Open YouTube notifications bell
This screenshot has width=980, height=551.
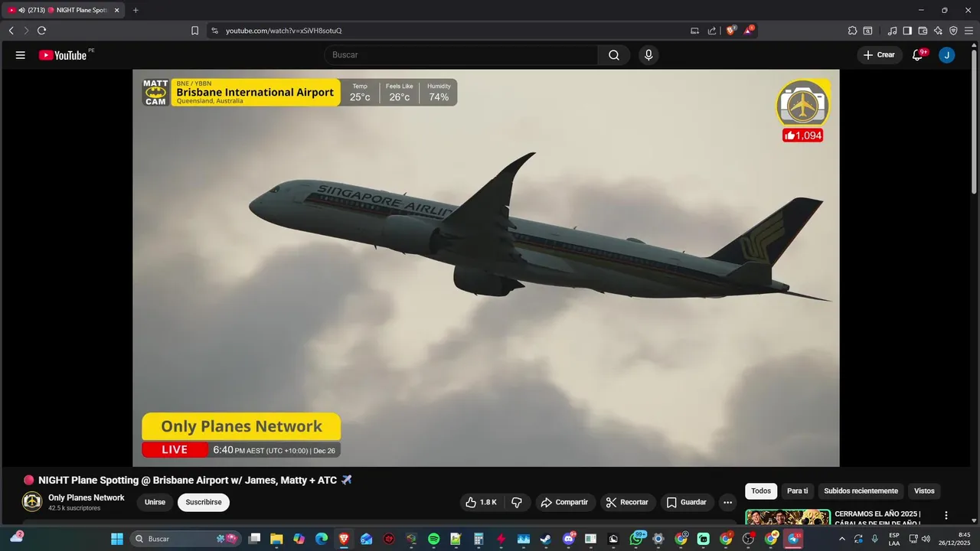[x=918, y=55]
